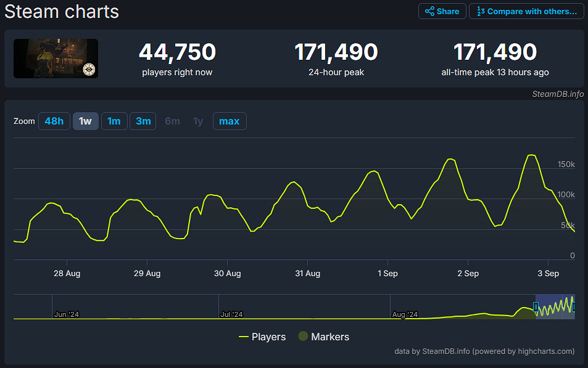
Task: Show the max time range
Action: click(x=229, y=121)
